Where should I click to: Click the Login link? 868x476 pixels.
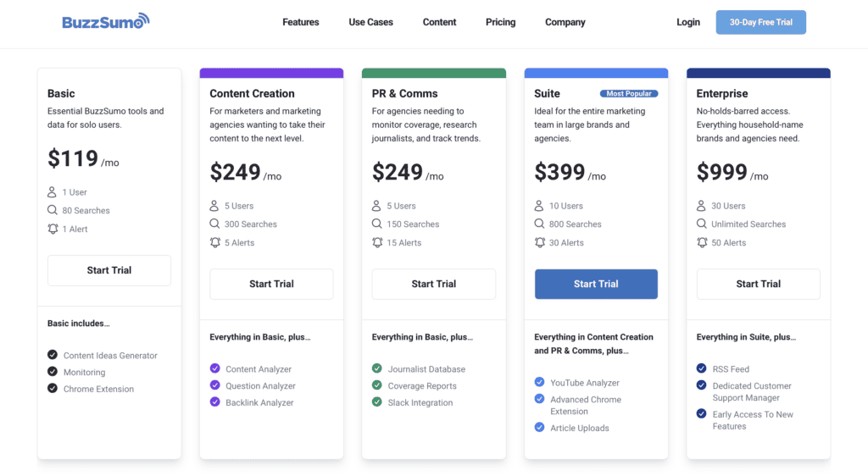[x=688, y=22]
